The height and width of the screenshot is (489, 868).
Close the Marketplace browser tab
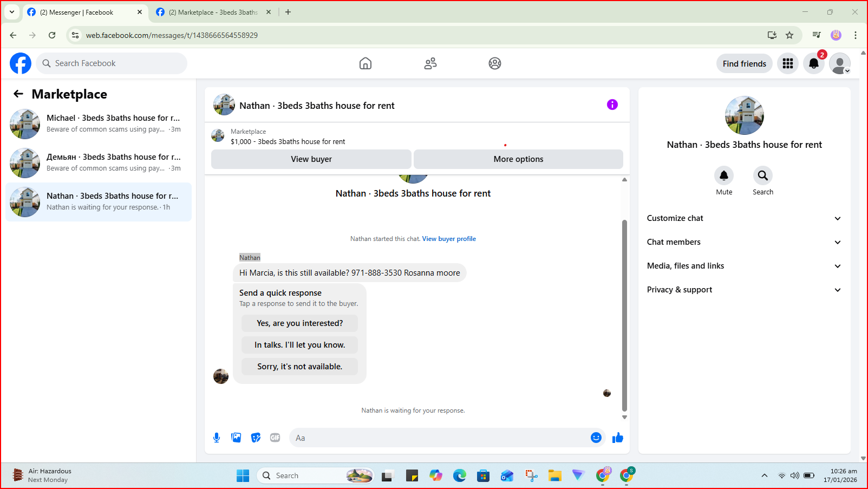(269, 12)
